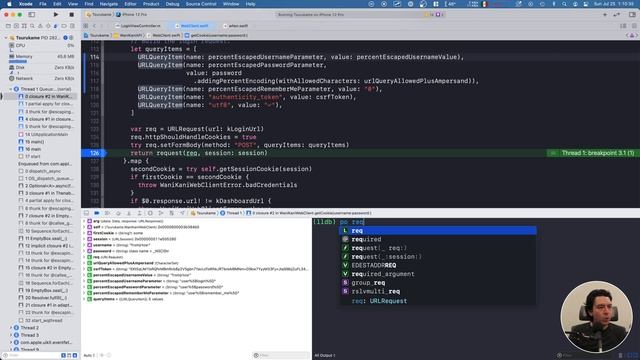This screenshot has height=360, width=640.
Task: Switch to WebClient.swift tab
Action: [192, 26]
